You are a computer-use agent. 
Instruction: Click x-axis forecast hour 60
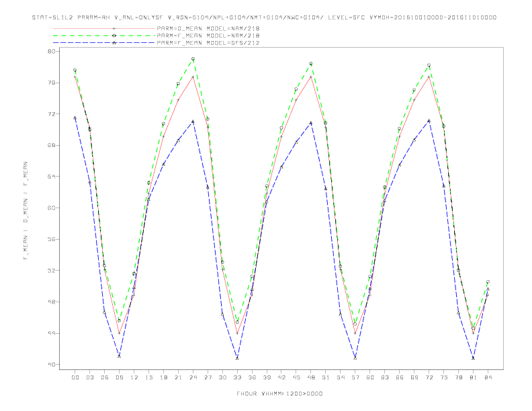click(370, 377)
